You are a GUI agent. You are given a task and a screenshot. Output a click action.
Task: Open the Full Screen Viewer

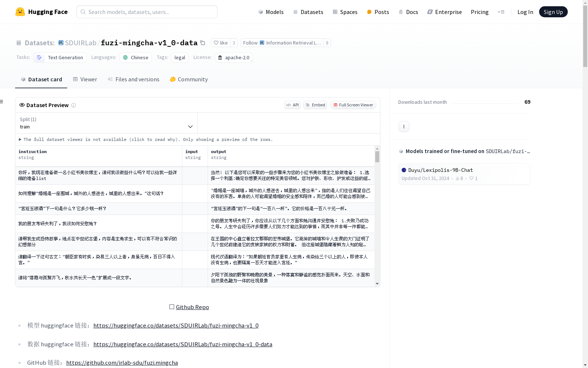click(x=353, y=105)
